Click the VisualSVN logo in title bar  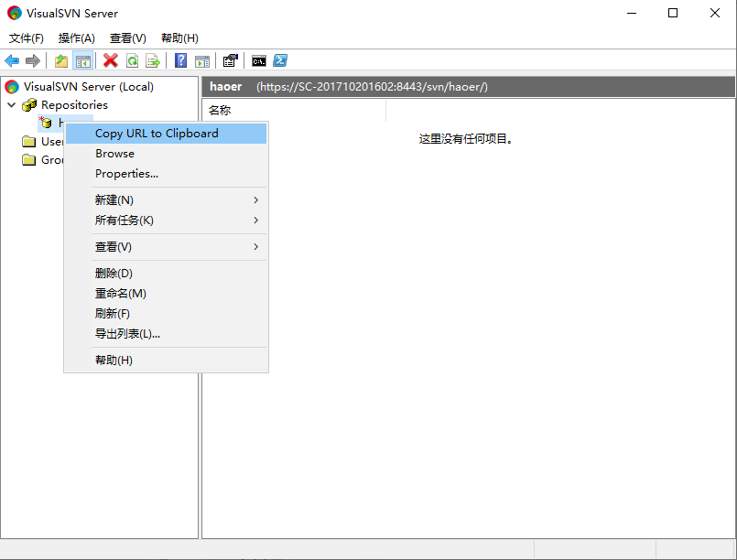(x=15, y=13)
